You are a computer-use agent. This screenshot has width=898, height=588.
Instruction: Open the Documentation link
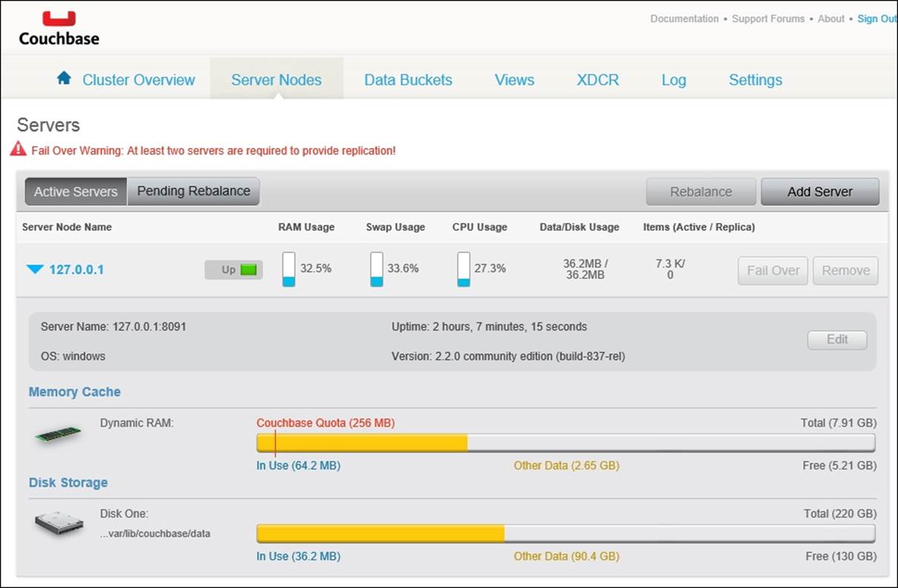pos(685,19)
